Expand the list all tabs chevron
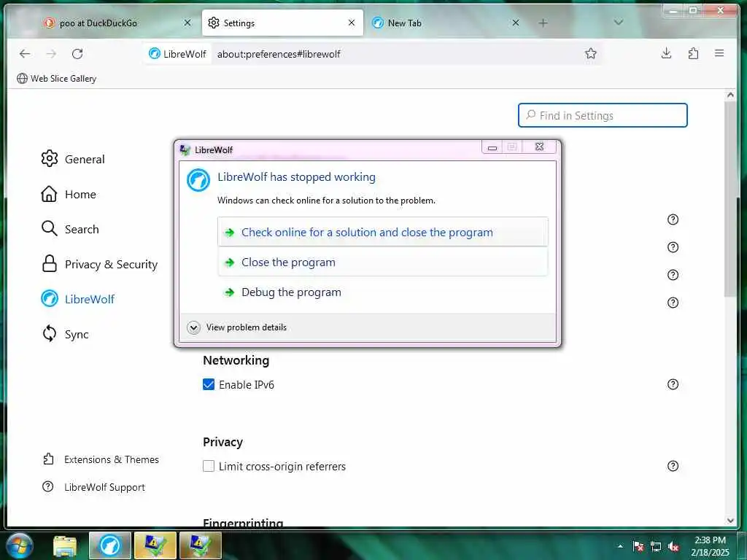Screen dimensions: 747x560 [x=619, y=23]
